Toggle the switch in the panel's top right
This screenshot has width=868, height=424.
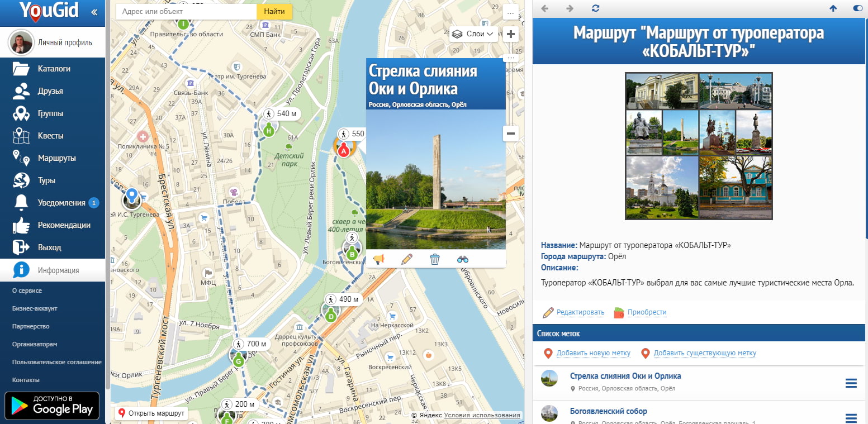(x=858, y=8)
